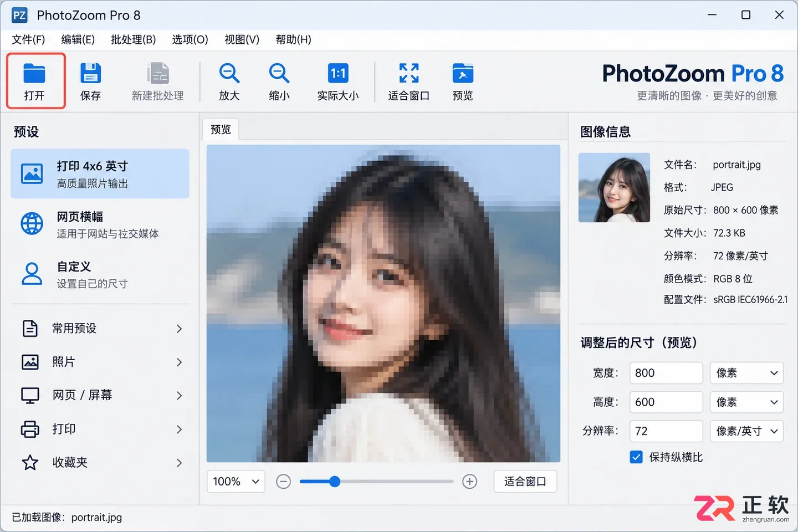This screenshot has height=532, width=798.
Task: Click the 72 像素/英寸 resolution value
Action: 740,255
